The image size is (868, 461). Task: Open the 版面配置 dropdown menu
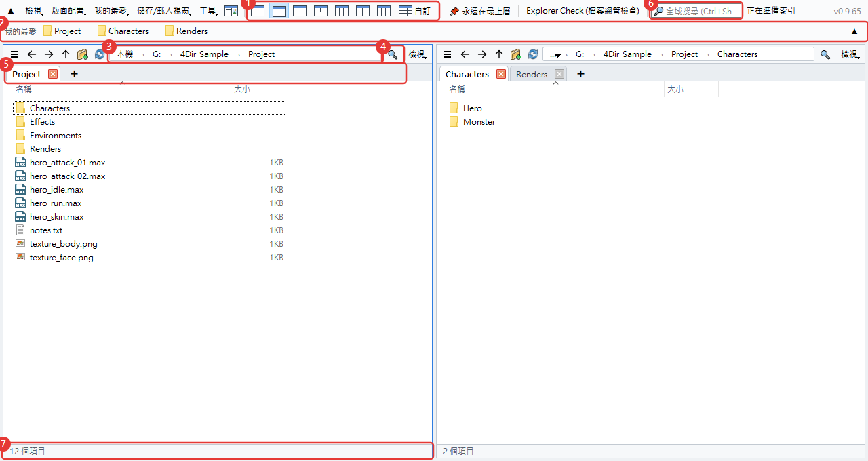(x=68, y=11)
